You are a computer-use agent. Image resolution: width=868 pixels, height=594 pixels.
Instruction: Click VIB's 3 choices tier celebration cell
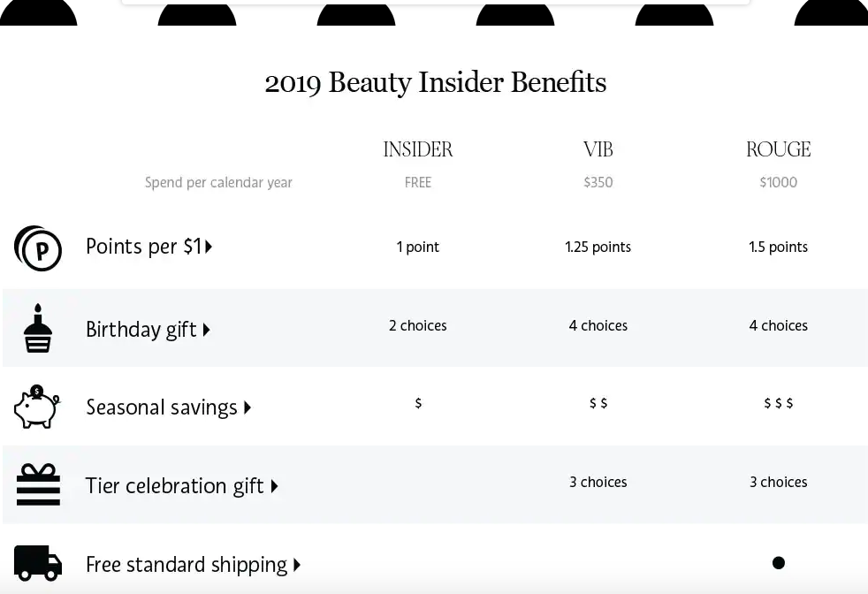click(598, 483)
